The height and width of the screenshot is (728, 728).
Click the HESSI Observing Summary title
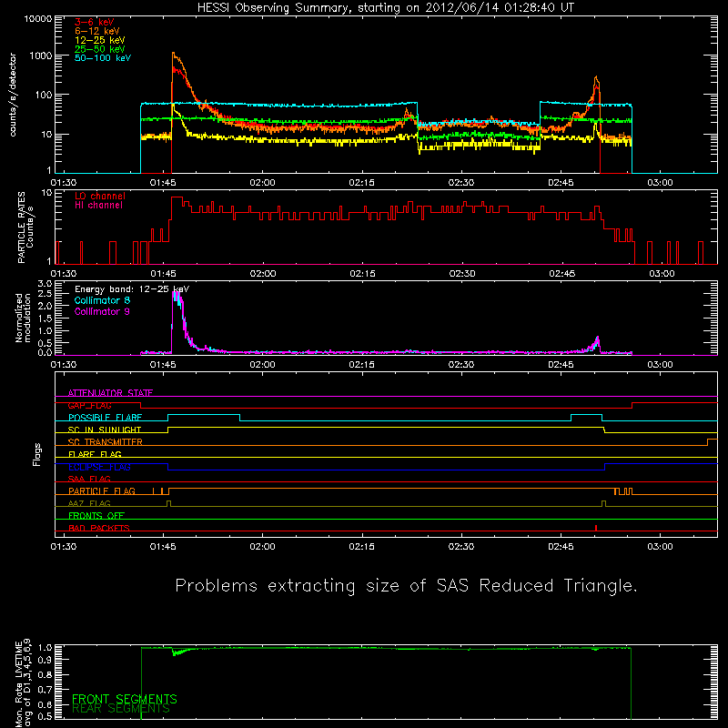(x=385, y=8)
